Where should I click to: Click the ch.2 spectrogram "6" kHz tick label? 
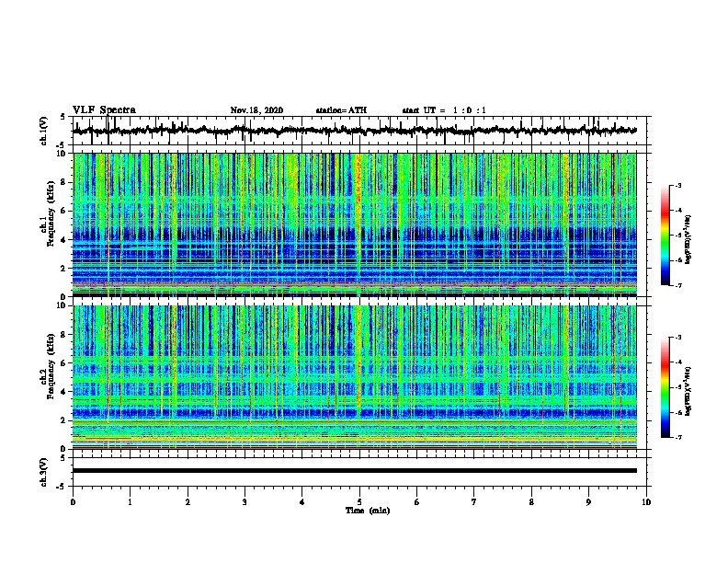(64, 363)
